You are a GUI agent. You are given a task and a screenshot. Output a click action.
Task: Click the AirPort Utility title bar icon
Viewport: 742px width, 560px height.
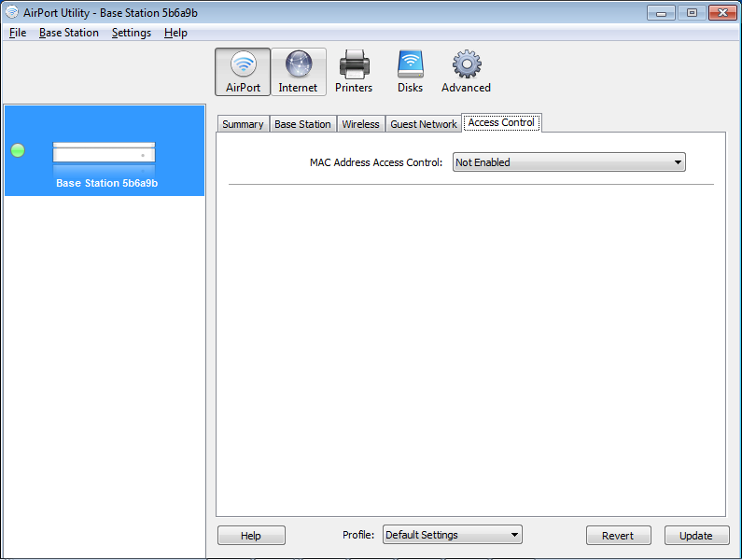coord(12,12)
